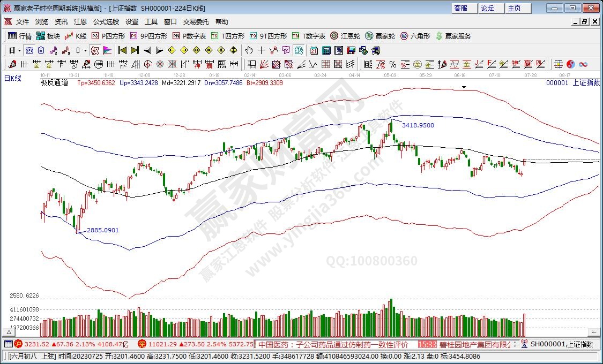
Task: Jump to the first bar with skip-start arrow
Action: 122,50
